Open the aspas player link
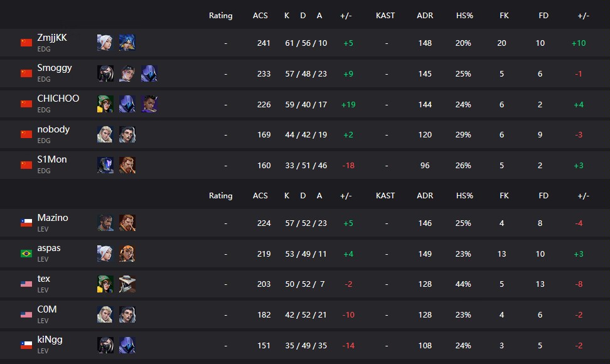Screen dimensions: 610x364 click(48, 248)
